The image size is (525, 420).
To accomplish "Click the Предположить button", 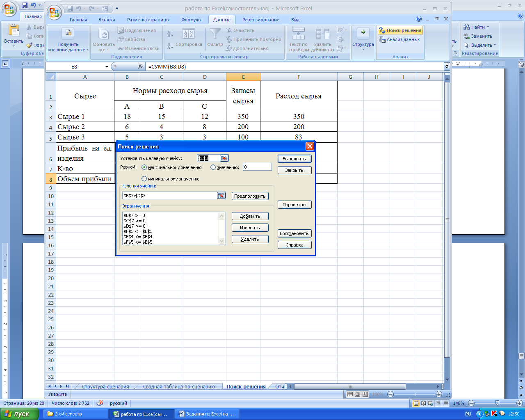I will tap(250, 196).
